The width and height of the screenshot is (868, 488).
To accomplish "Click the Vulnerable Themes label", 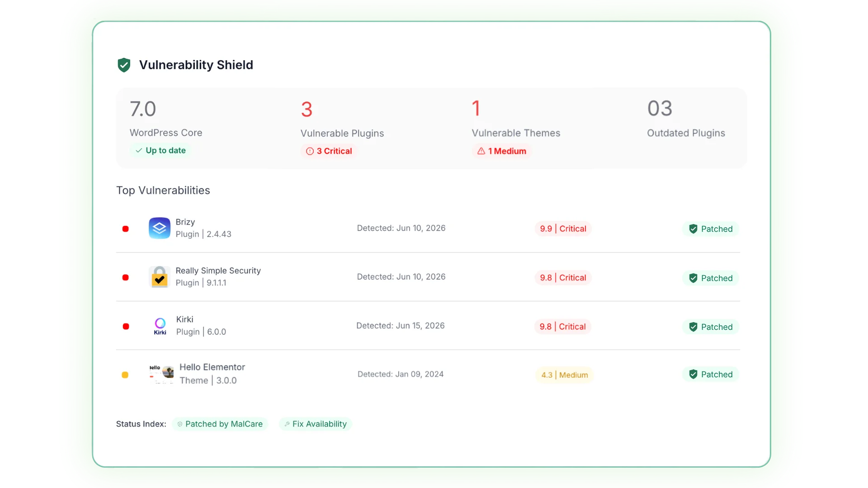I will point(516,133).
